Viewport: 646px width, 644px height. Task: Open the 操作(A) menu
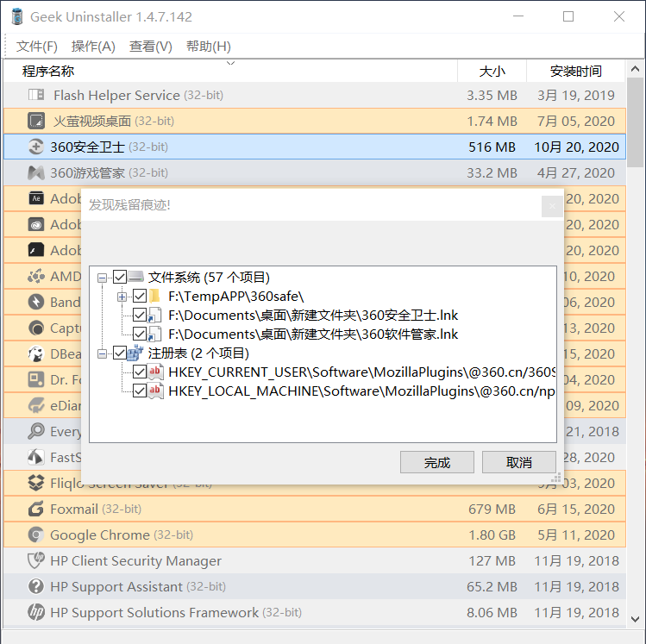93,46
